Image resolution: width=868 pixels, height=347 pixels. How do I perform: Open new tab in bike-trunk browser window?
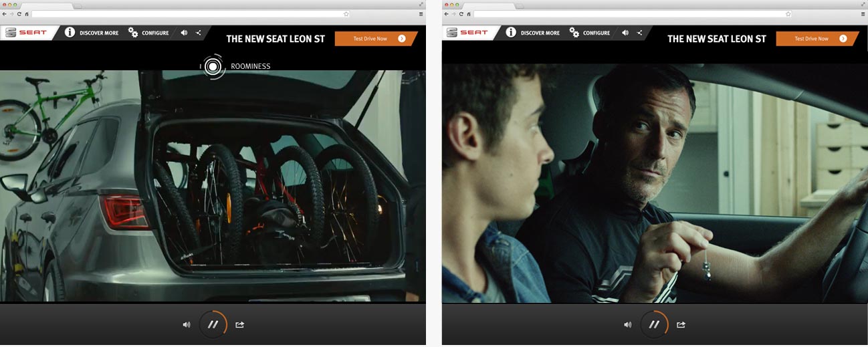click(78, 5)
